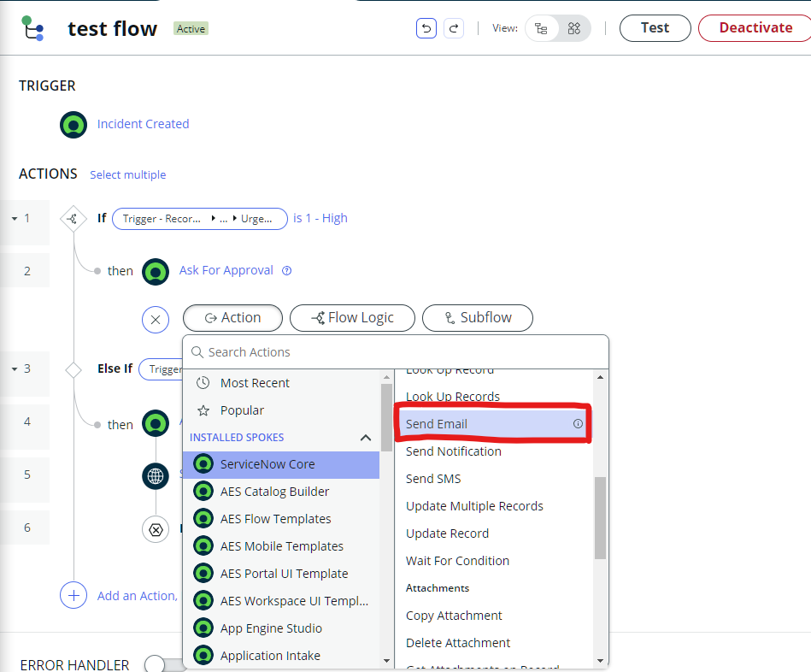Viewport: 811px width, 672px height.
Task: Select the App Engine Studio spoke
Action: point(281,628)
